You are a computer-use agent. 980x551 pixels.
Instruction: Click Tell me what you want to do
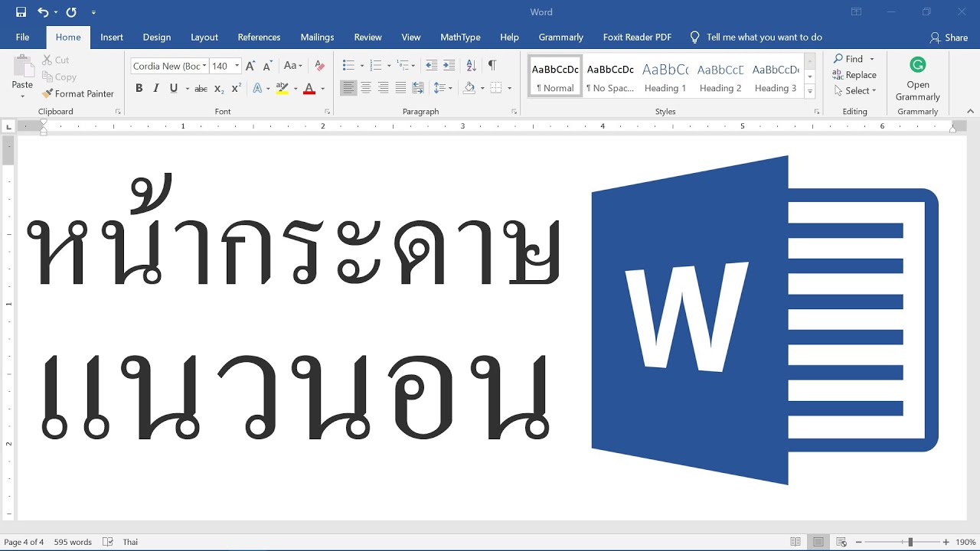764,37
